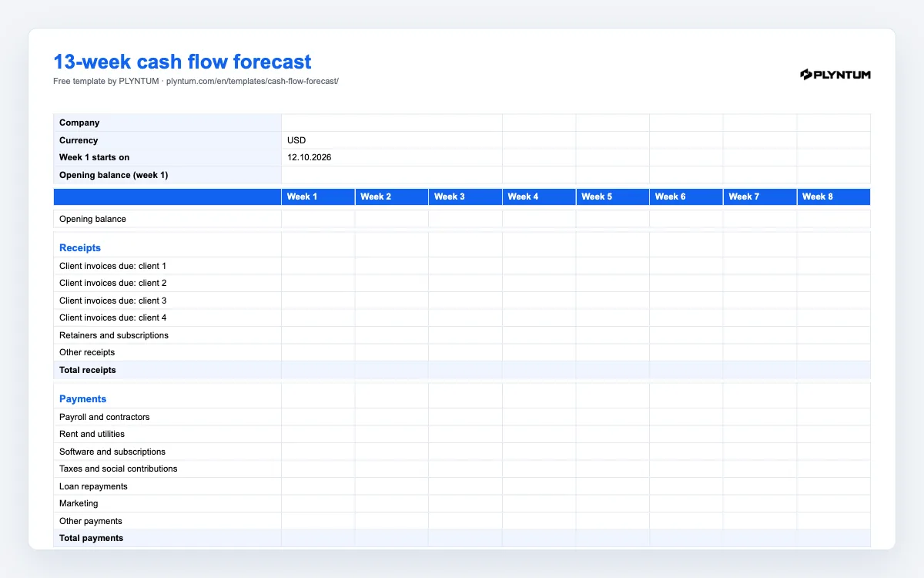Select the Total payments row label
Screen dimensions: 924x578
tap(167, 538)
